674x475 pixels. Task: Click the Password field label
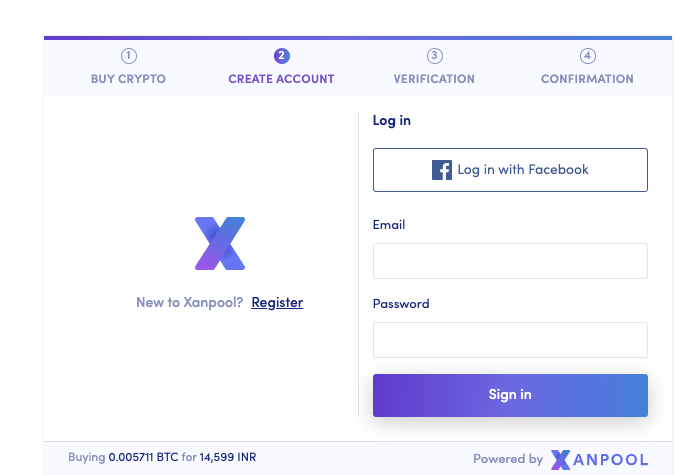pyautogui.click(x=401, y=304)
